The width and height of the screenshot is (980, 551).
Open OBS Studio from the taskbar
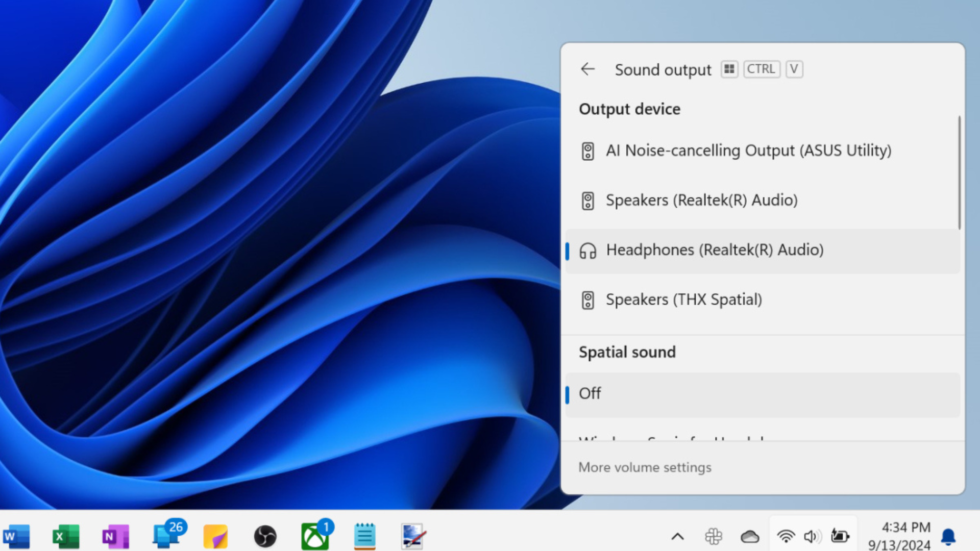[x=265, y=536]
